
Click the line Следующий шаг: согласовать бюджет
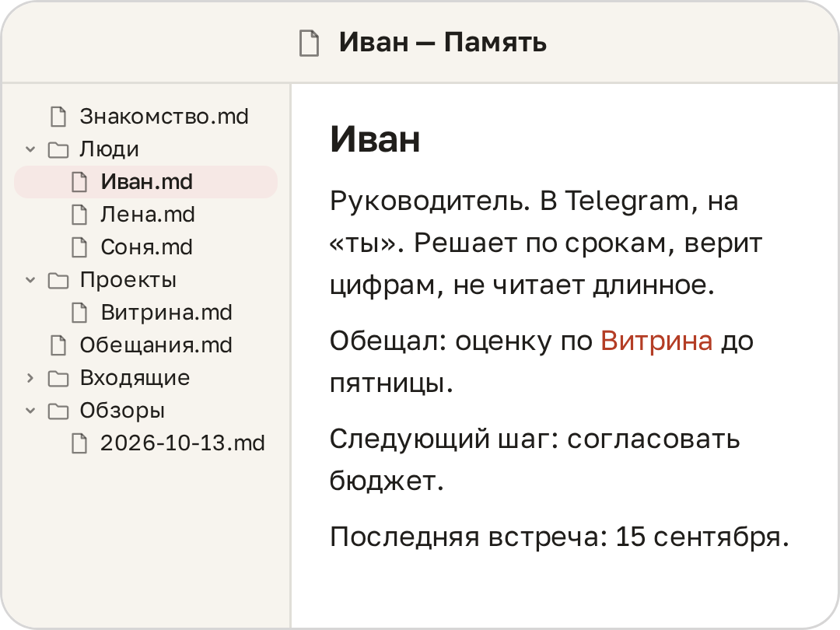pyautogui.click(x=534, y=460)
